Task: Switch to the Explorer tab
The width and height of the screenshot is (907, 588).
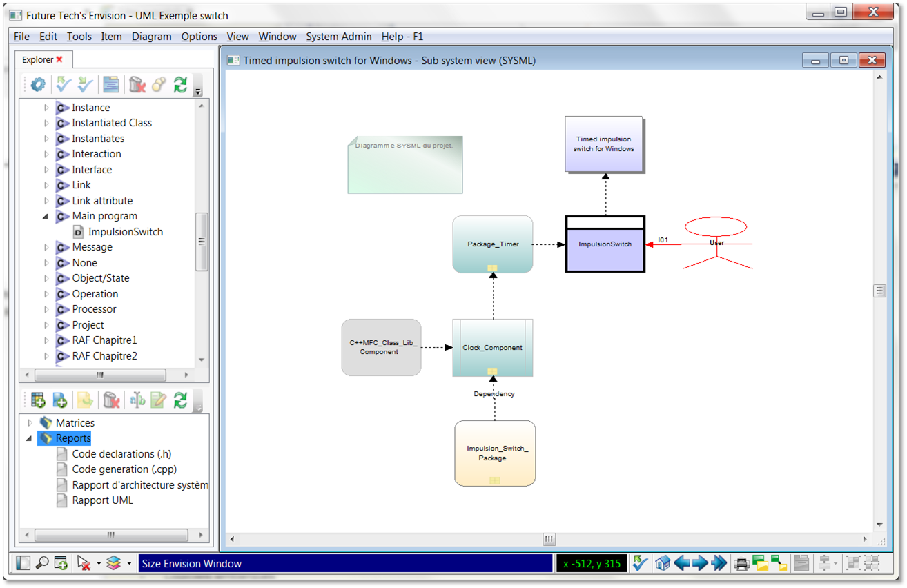Action: (38, 59)
